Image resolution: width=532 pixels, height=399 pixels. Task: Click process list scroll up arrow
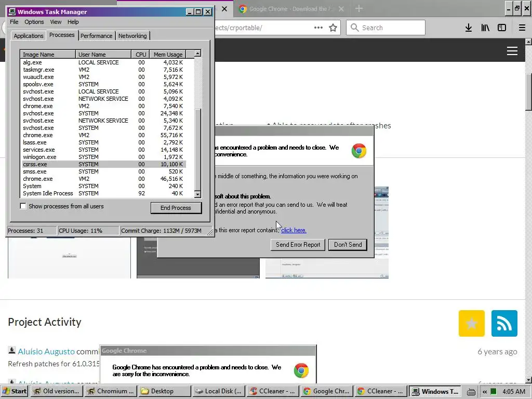click(197, 54)
